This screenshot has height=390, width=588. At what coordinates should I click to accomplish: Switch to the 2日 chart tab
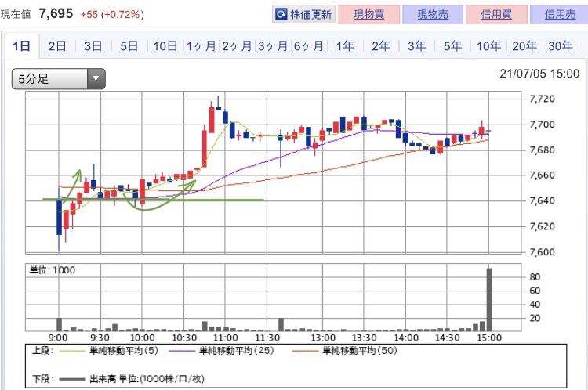(x=57, y=46)
